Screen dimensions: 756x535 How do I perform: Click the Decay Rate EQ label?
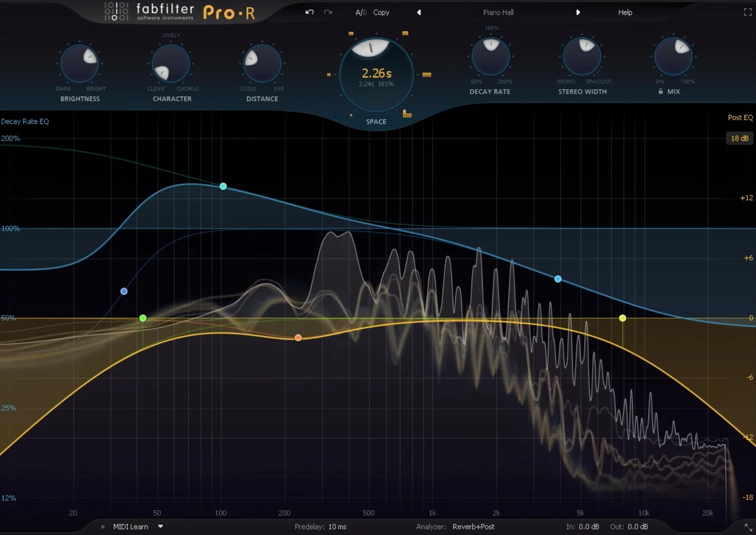[x=25, y=121]
